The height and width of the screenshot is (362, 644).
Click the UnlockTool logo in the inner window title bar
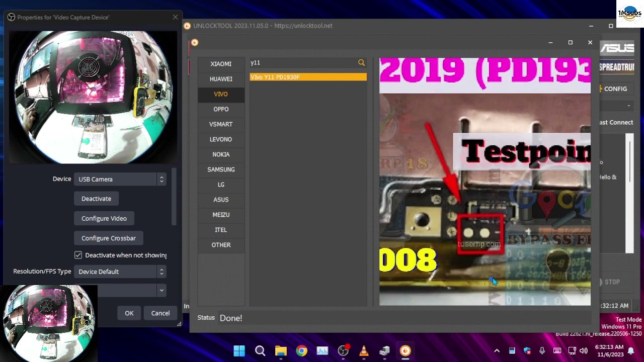pyautogui.click(x=195, y=42)
